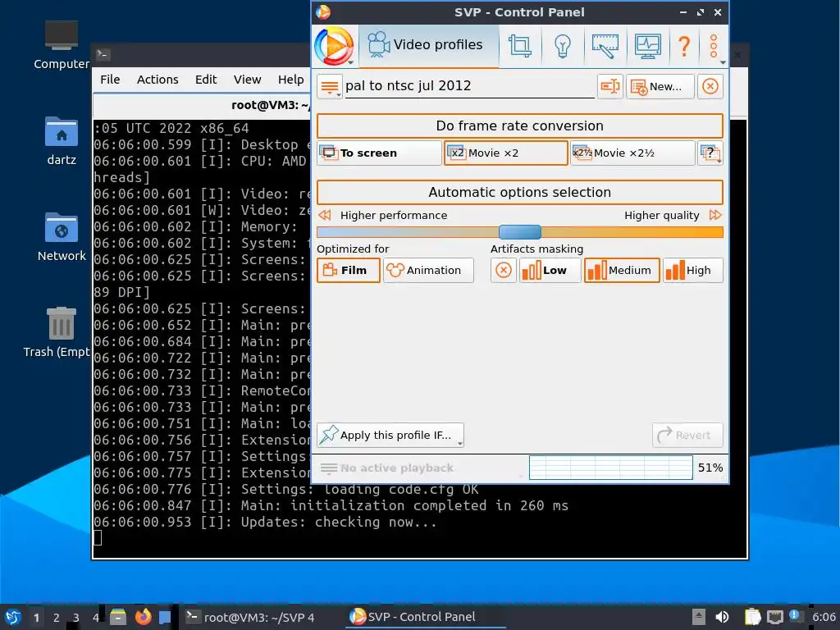The width and height of the screenshot is (840, 630).
Task: Toggle 'Automatic options selection'
Action: pyautogui.click(x=519, y=192)
